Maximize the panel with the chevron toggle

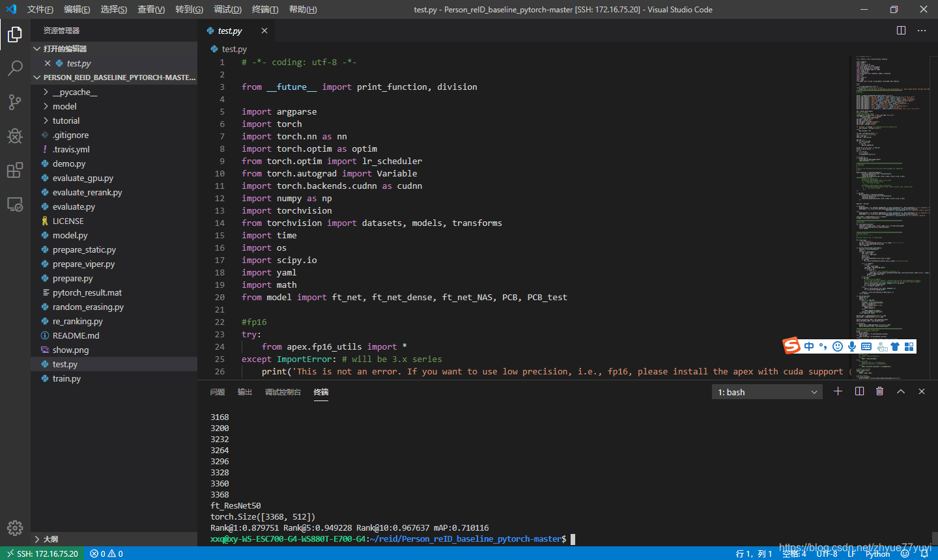pyautogui.click(x=901, y=391)
